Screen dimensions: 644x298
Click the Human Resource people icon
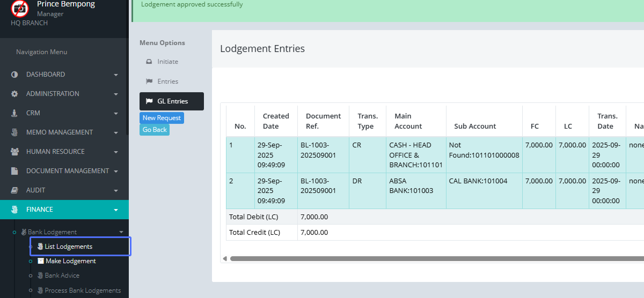coord(14,152)
